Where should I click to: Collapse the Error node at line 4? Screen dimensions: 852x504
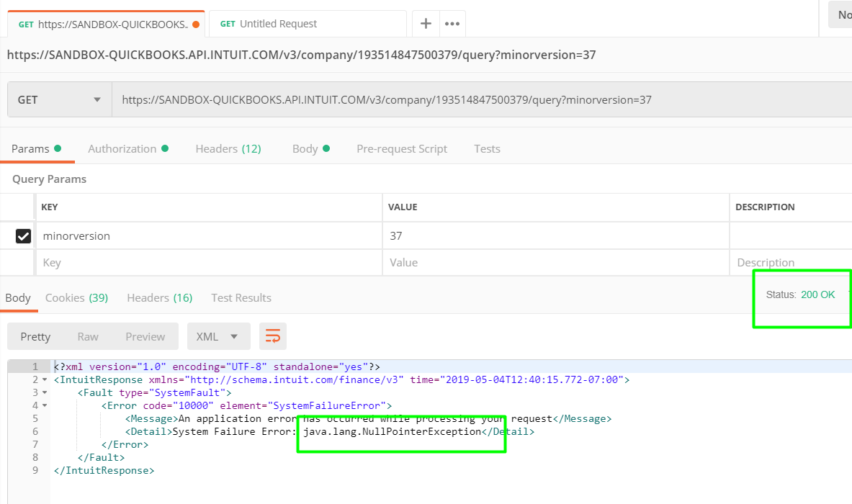(x=45, y=405)
